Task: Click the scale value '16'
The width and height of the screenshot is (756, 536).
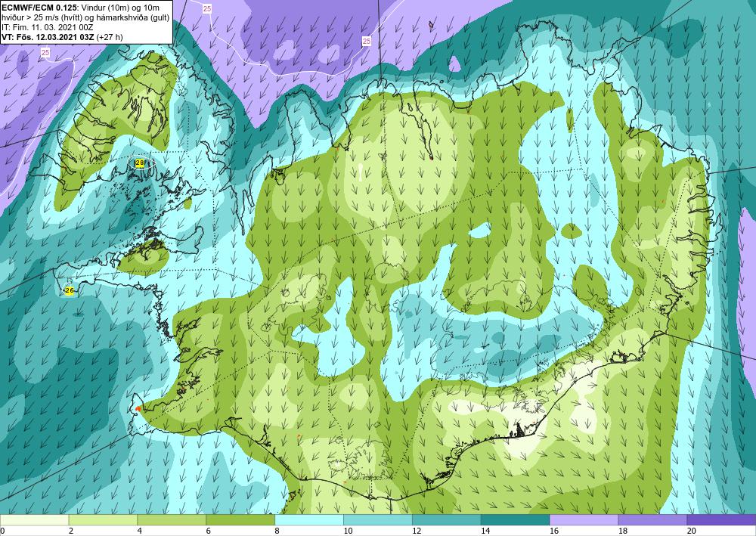Action: [554, 531]
